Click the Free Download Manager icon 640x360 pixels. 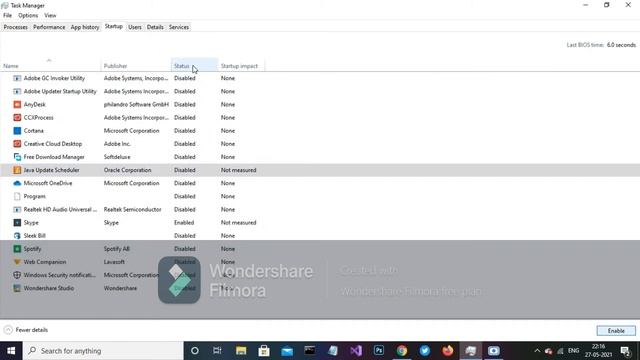coord(17,157)
